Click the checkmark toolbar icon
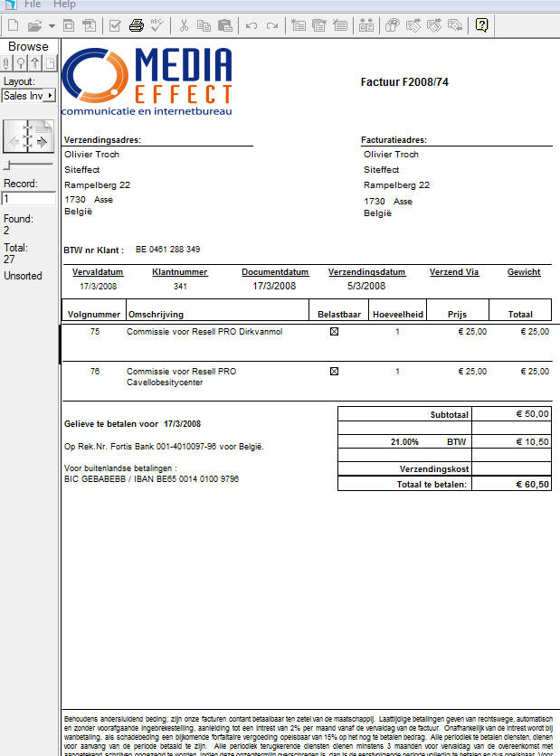Image resolution: width=560 pixels, height=756 pixels. click(x=115, y=25)
